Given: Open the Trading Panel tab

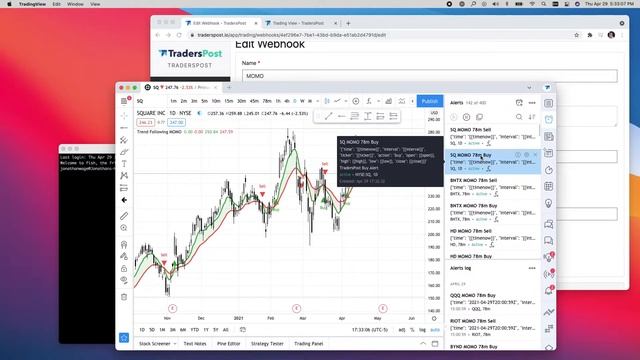Looking at the screenshot, I should (x=309, y=344).
